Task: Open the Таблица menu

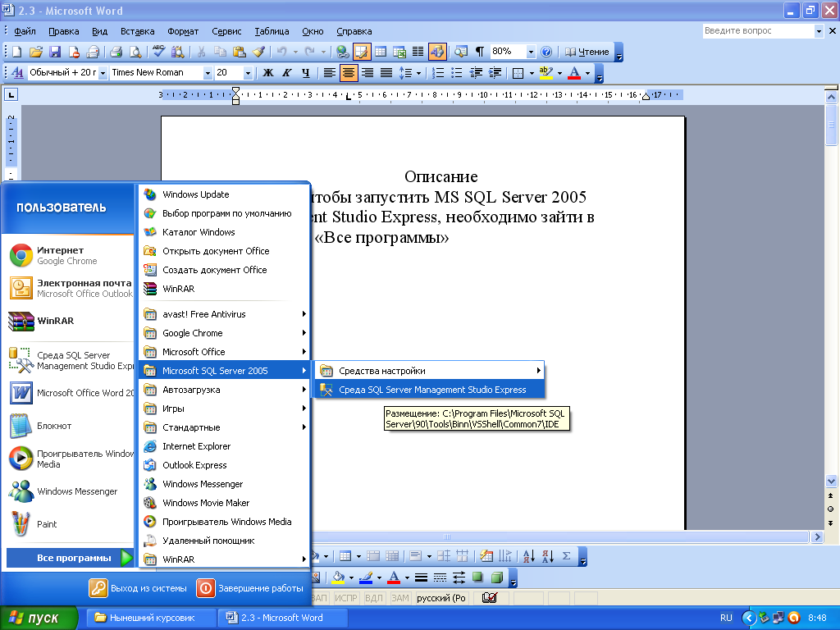Action: click(x=272, y=32)
